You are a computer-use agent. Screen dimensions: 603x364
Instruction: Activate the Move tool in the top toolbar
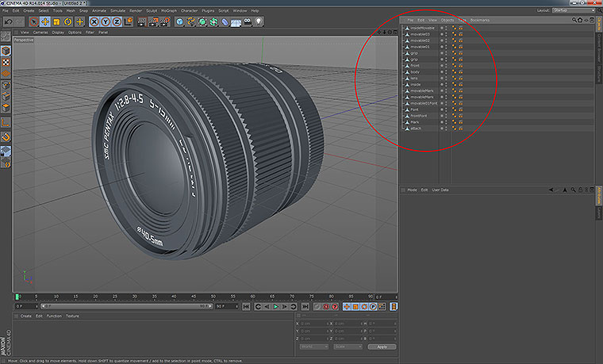coord(45,22)
